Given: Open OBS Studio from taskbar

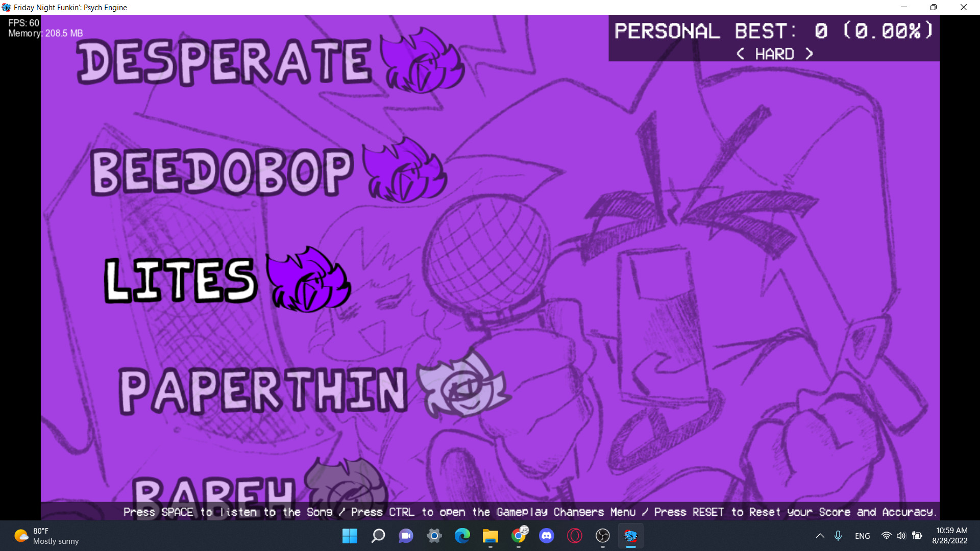Looking at the screenshot, I should point(603,536).
